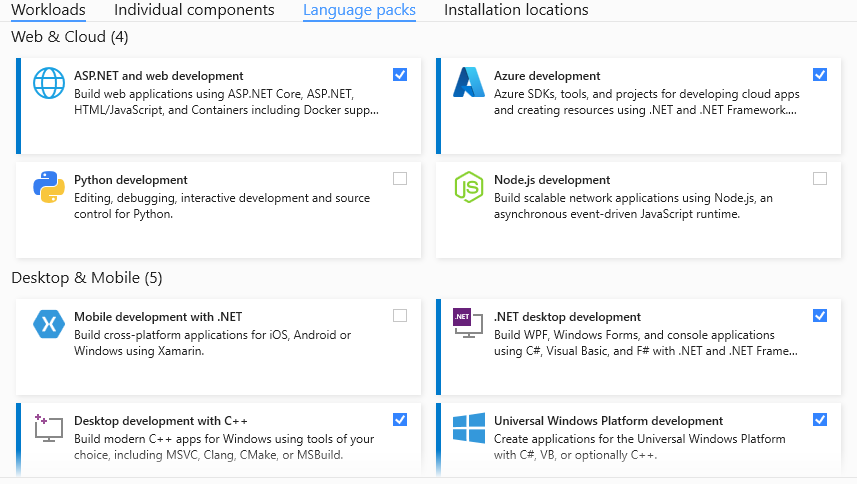Image resolution: width=857 pixels, height=484 pixels.
Task: Click the Universal Windows Platform logo icon
Action: pyautogui.click(x=469, y=428)
